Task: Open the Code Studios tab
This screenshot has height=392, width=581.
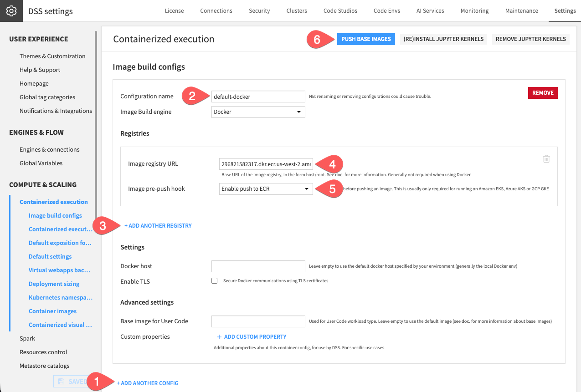Action: click(x=340, y=11)
